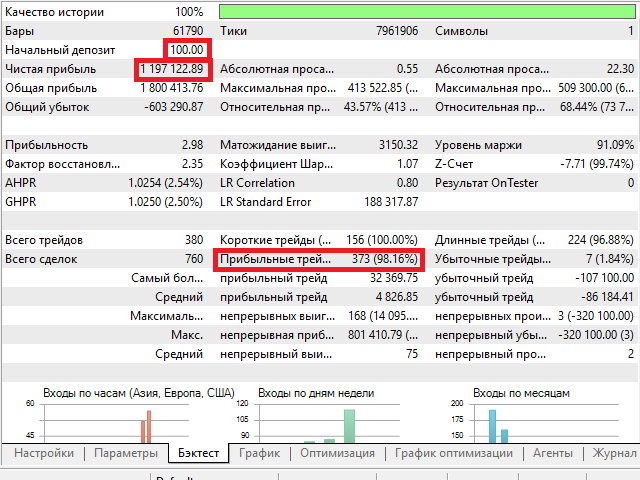Click the green history quality progress bar
This screenshot has width=640, height=480.
427,11
